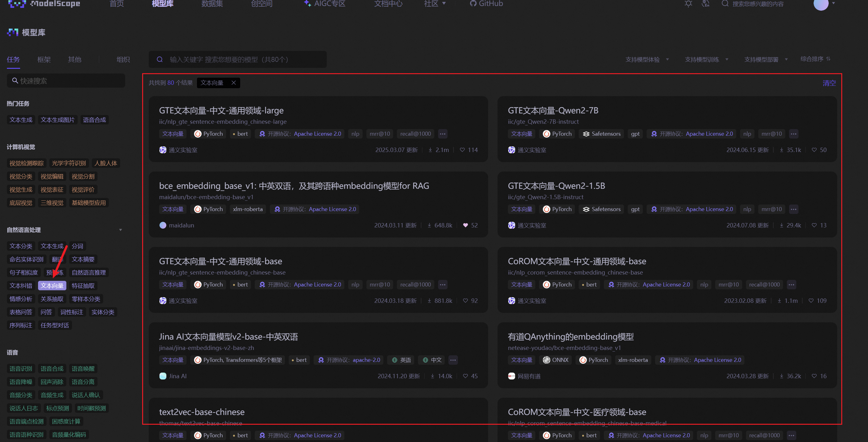Toggle the light/dark theme sun icon
Image resolution: width=868 pixels, height=442 pixels.
tap(688, 4)
